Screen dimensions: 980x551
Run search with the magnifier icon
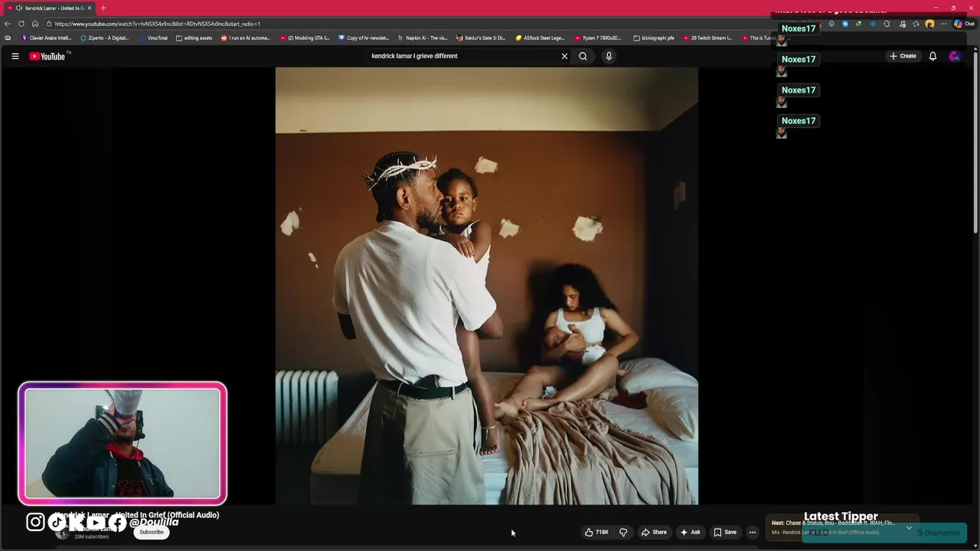583,56
